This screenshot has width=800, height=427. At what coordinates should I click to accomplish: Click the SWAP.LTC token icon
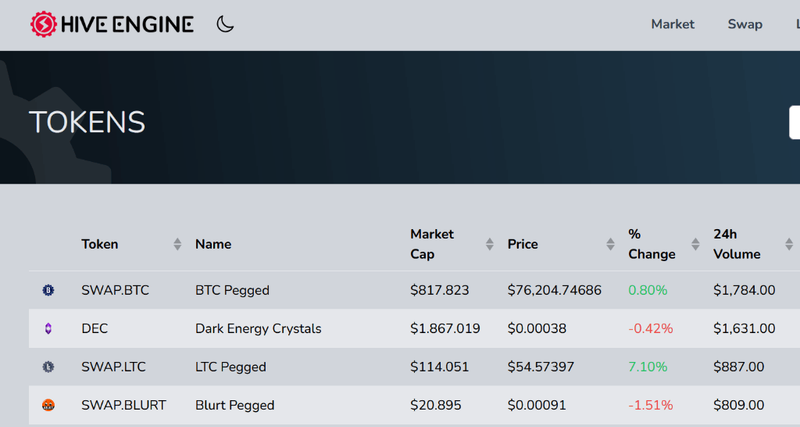[48, 367]
